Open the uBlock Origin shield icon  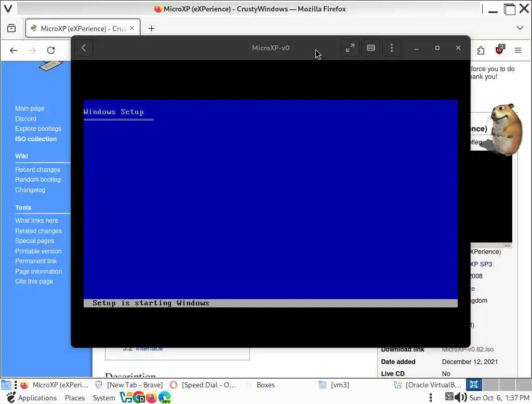(499, 50)
